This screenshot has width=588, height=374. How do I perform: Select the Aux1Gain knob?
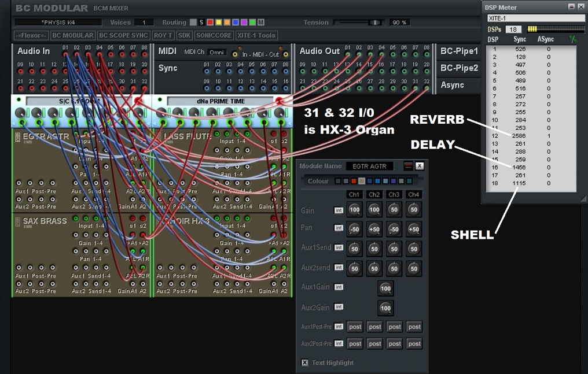pyautogui.click(x=385, y=288)
